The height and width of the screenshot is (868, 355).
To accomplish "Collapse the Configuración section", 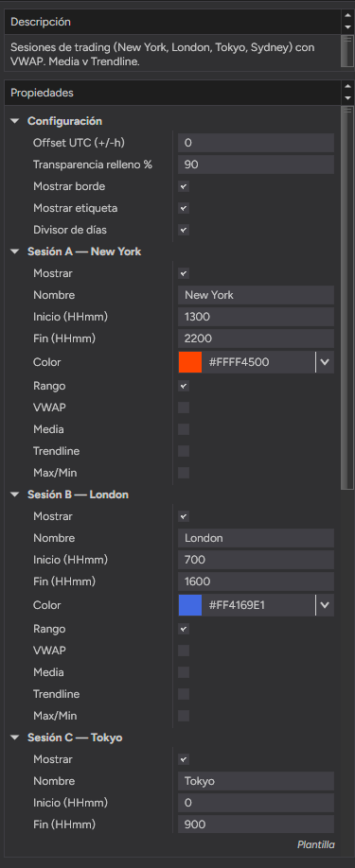I will (x=15, y=121).
